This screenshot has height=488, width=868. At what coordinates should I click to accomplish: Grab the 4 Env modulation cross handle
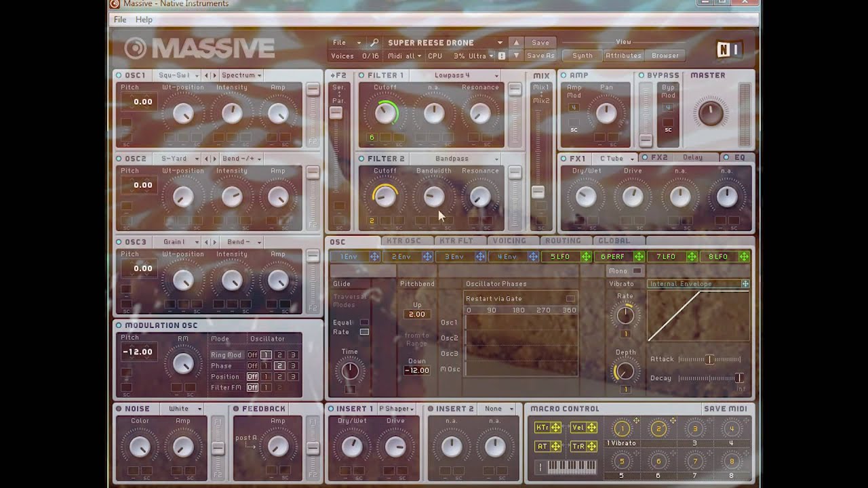click(x=533, y=257)
